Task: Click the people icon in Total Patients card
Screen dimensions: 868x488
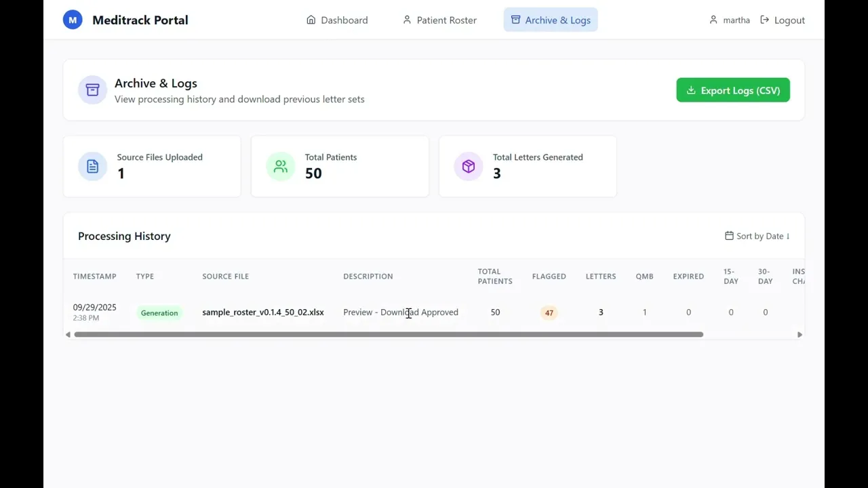Action: [x=281, y=167]
